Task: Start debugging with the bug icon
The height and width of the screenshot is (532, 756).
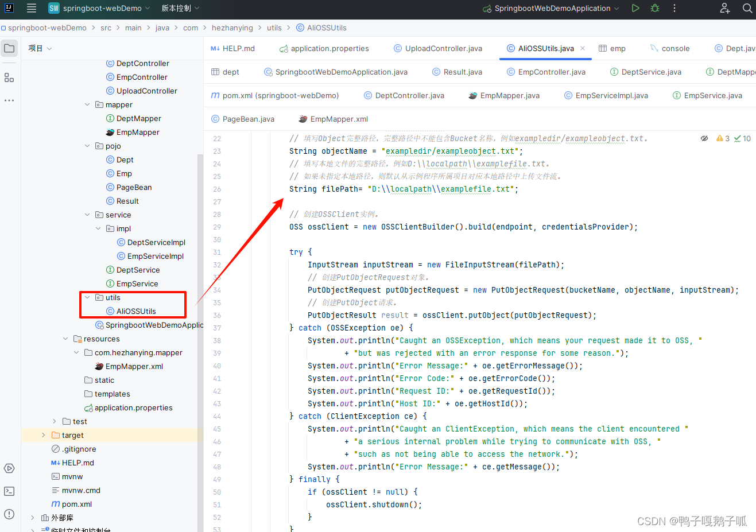Action: (655, 8)
